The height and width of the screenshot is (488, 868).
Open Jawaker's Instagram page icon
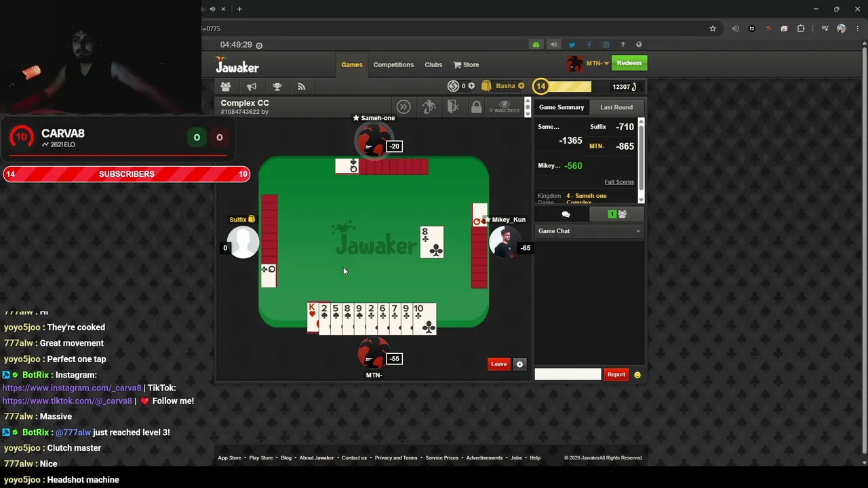pos(606,45)
